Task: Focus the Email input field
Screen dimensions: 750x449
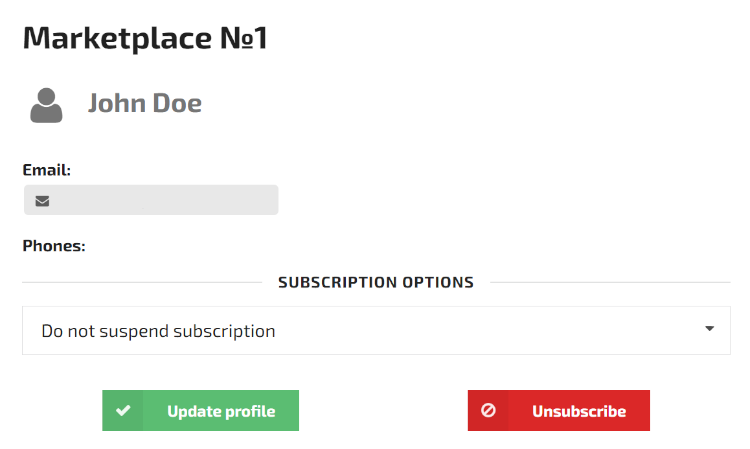Action: point(151,200)
